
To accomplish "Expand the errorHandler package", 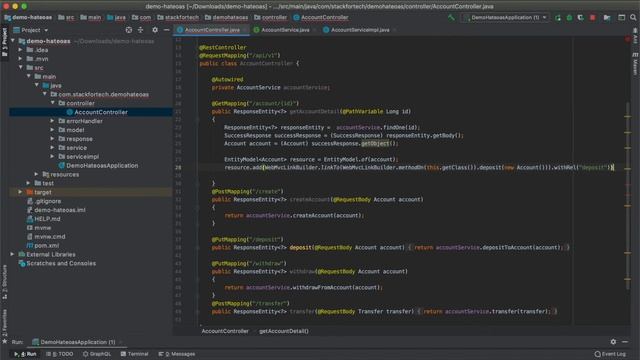I will click(x=53, y=121).
